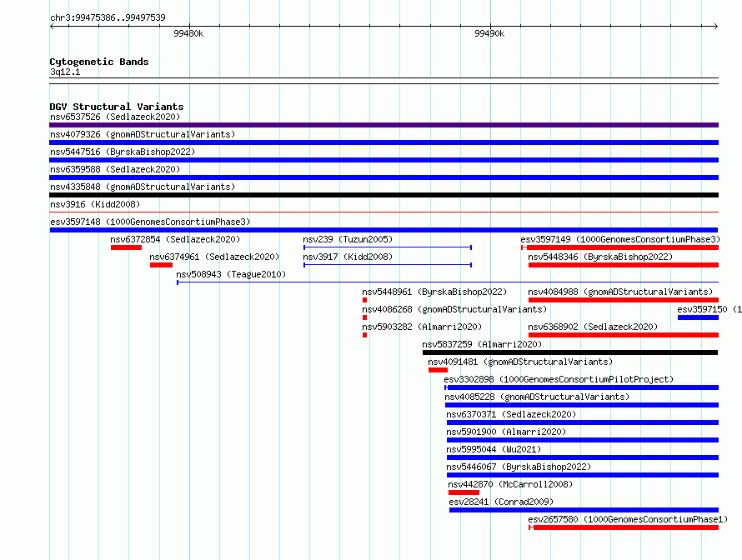Screen dimensions: 742x560
Task: Select nsv5901900 (Almarri2020) label
Action: pos(506,432)
